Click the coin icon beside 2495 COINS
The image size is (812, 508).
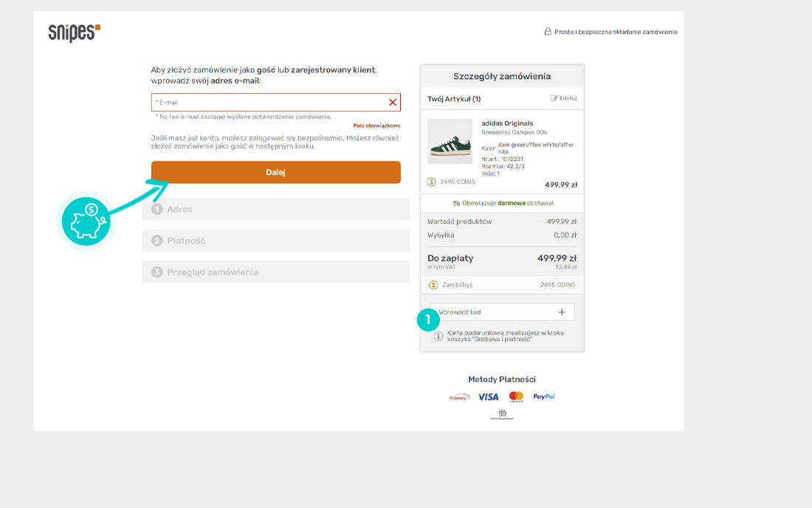pos(431,182)
